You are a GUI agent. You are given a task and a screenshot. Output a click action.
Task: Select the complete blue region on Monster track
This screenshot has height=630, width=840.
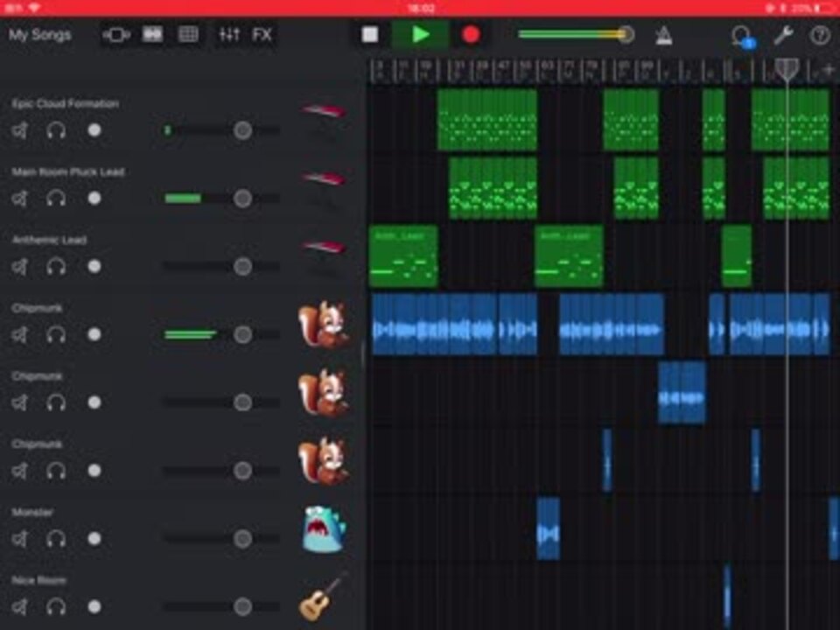(x=548, y=528)
